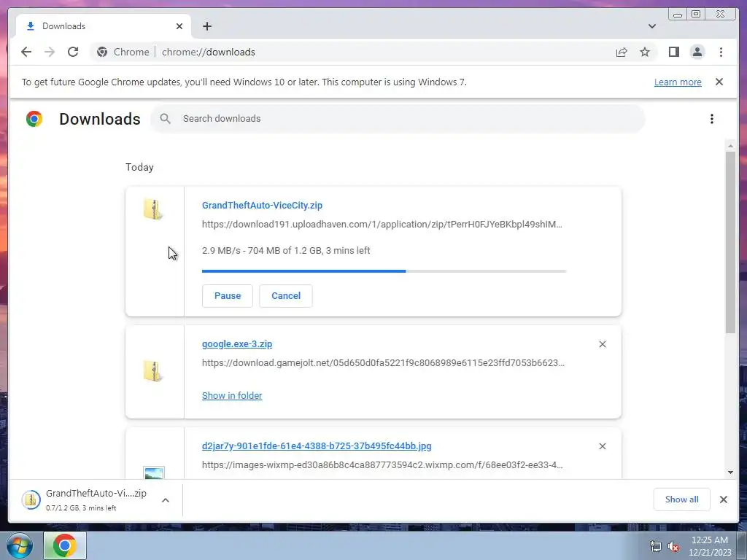Viewport: 747px width, 560px height.
Task: Pause the GrandTheftAuto download
Action: coord(228,296)
